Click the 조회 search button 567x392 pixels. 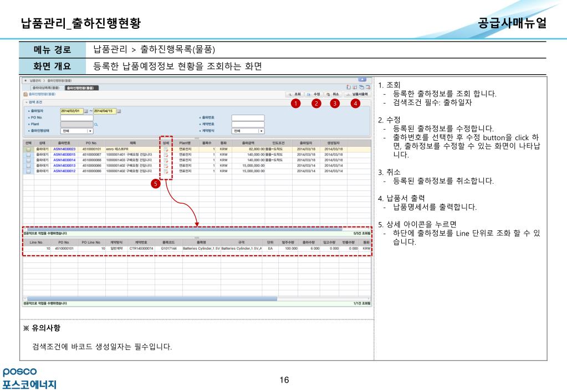click(295, 94)
